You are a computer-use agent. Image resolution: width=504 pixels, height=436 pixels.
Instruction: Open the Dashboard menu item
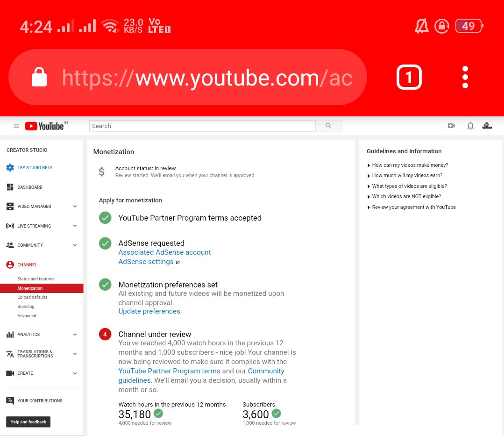click(x=30, y=187)
